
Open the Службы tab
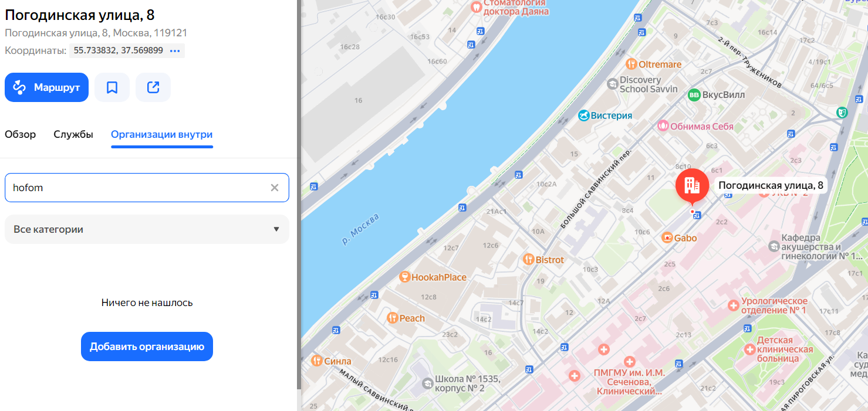[x=73, y=134]
